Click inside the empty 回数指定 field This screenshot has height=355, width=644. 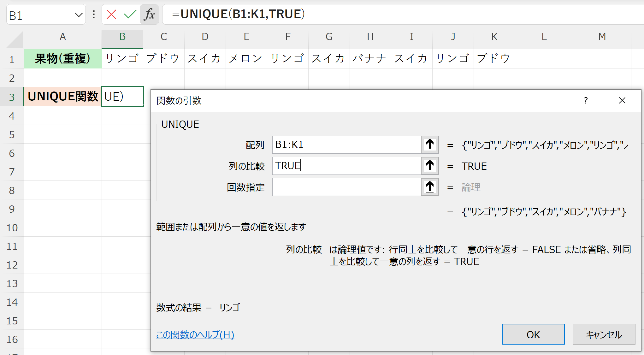[346, 187]
